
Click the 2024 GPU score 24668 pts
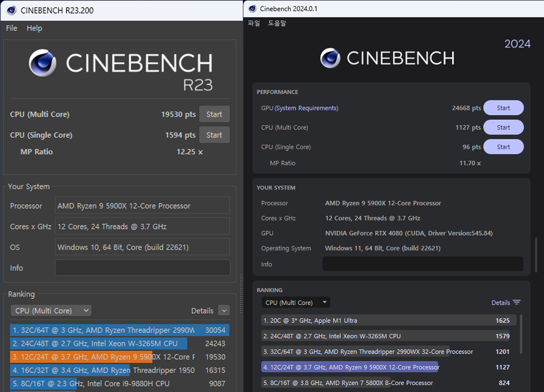pos(466,108)
